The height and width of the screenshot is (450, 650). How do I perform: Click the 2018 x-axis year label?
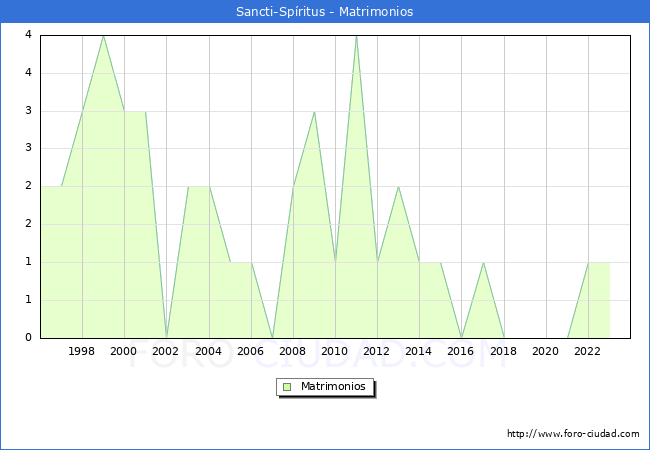(x=503, y=351)
